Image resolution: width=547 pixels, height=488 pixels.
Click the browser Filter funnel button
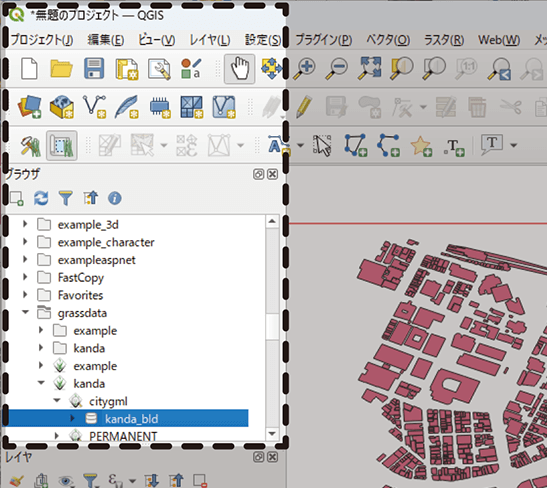(66, 198)
